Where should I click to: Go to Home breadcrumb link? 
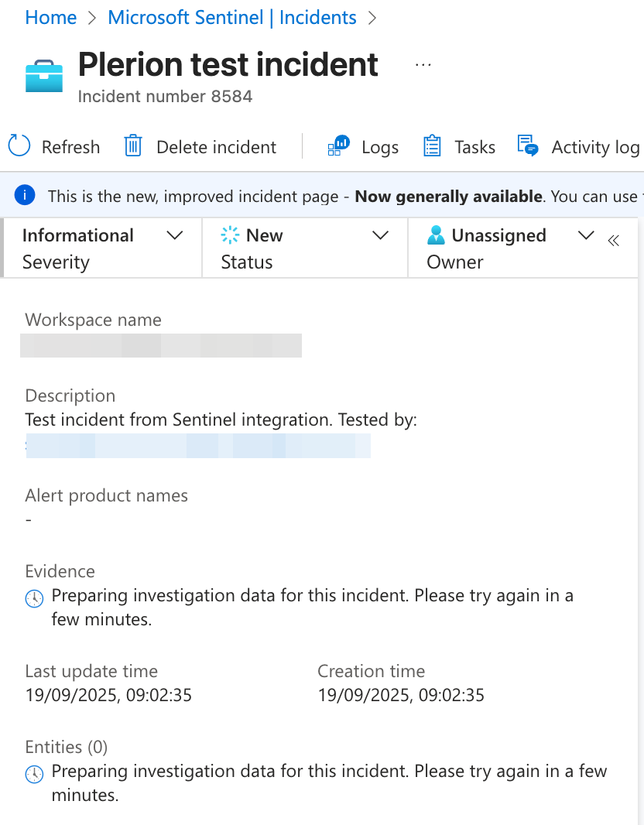(x=51, y=17)
